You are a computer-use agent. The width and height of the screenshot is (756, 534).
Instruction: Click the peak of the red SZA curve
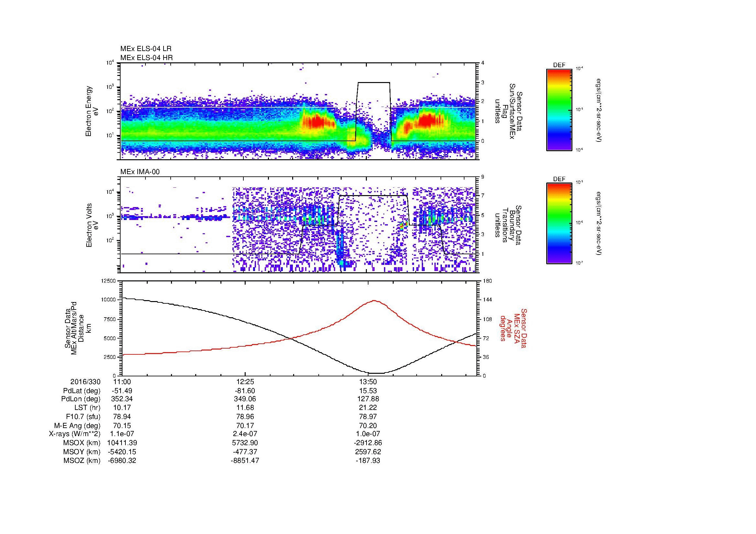(374, 300)
